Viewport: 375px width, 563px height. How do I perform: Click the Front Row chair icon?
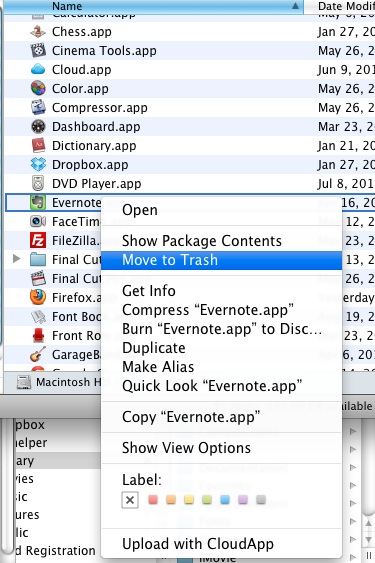pos(38,335)
